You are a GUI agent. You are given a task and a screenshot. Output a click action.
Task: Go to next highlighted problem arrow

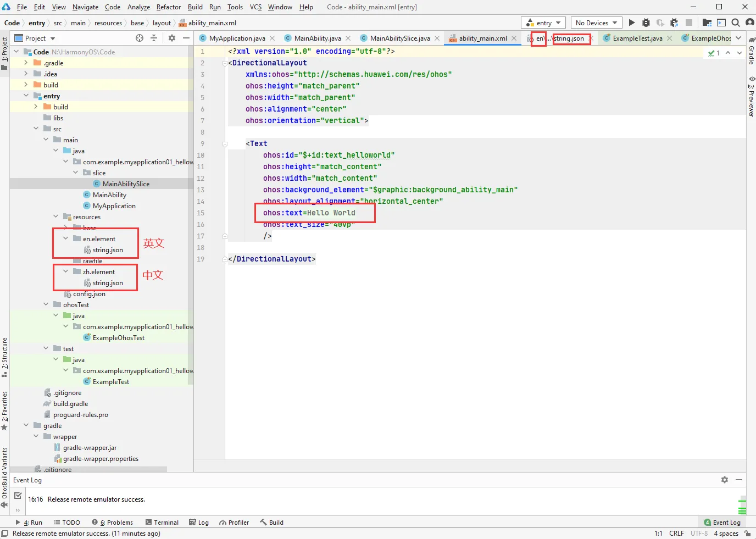coord(740,53)
